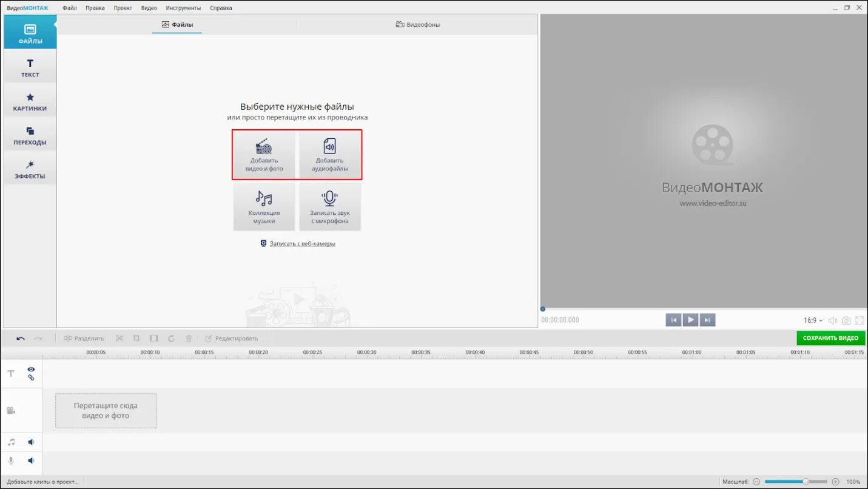
Task: Toggle the text track link icon
Action: point(31,377)
